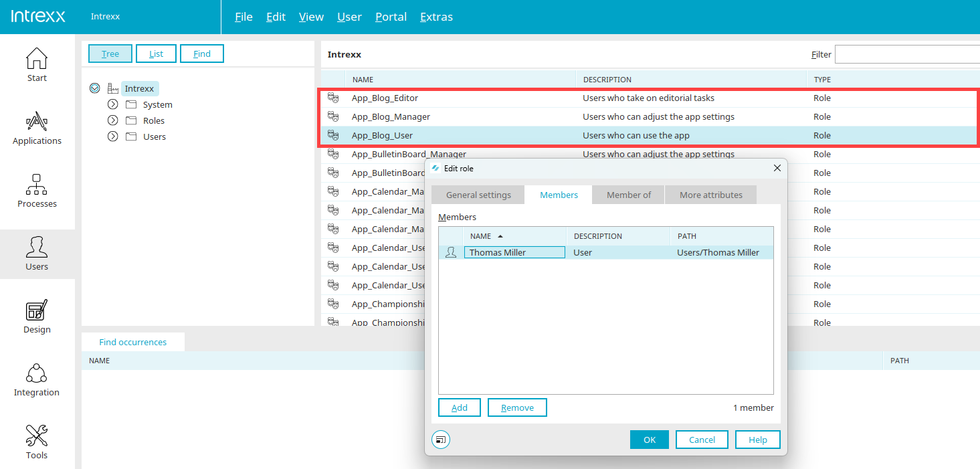Click Users folder icon in tree
980x469 pixels.
(x=130, y=136)
